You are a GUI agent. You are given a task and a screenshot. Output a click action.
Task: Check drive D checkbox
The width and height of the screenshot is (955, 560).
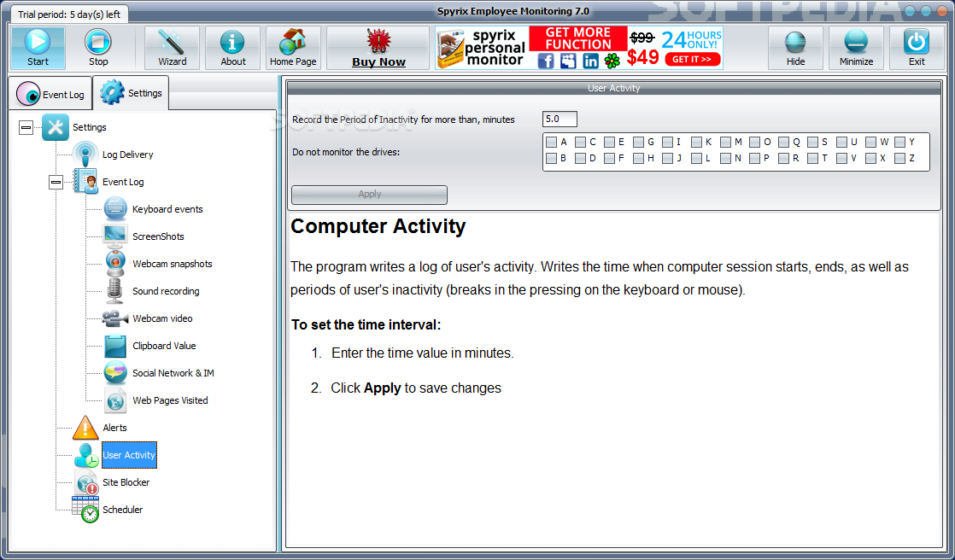tap(580, 158)
